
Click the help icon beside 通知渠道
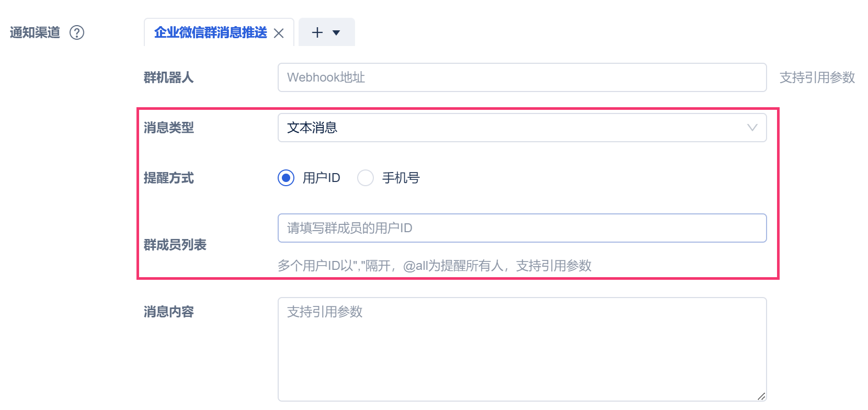click(x=77, y=32)
